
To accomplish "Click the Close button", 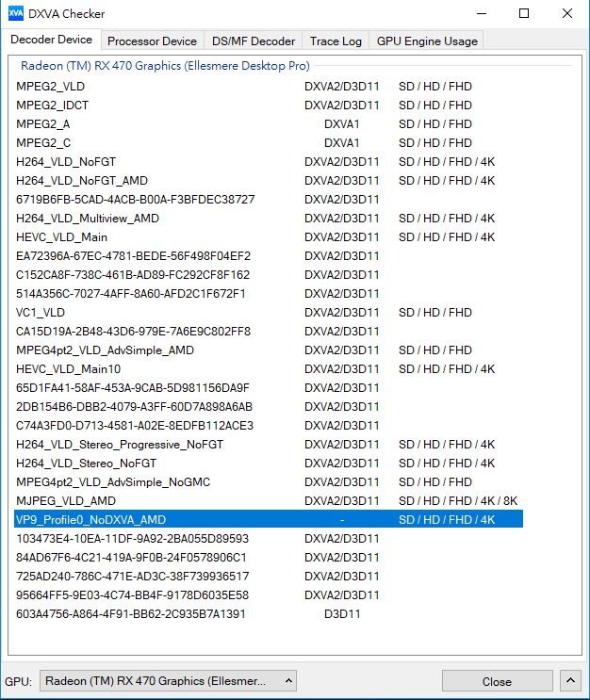I will coord(497,681).
